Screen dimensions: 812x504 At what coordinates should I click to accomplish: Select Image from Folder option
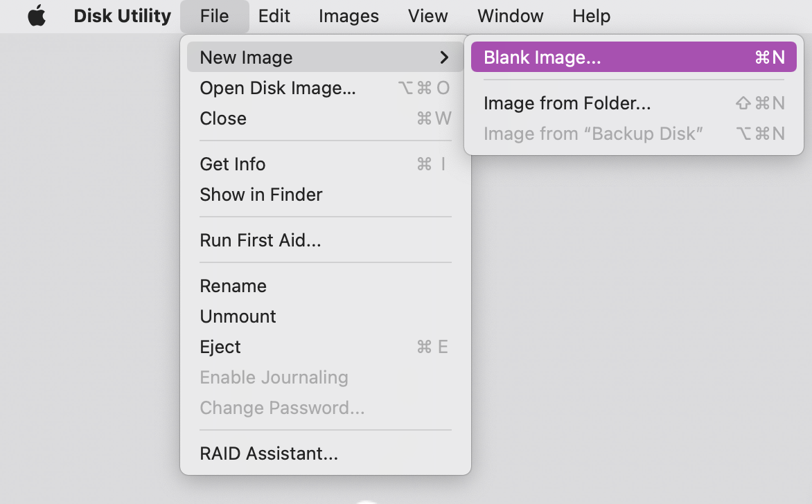pyautogui.click(x=633, y=103)
